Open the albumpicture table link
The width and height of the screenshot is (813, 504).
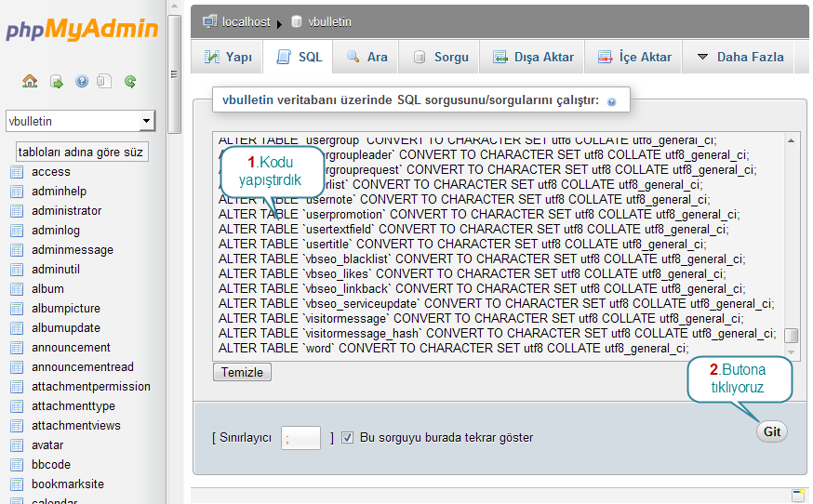pyautogui.click(x=66, y=309)
